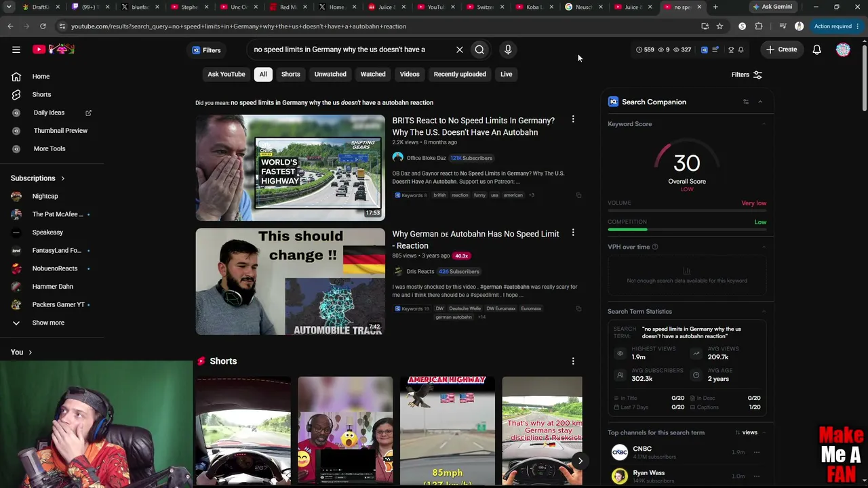Open the vidIQ list icon with blue dot

(715, 49)
